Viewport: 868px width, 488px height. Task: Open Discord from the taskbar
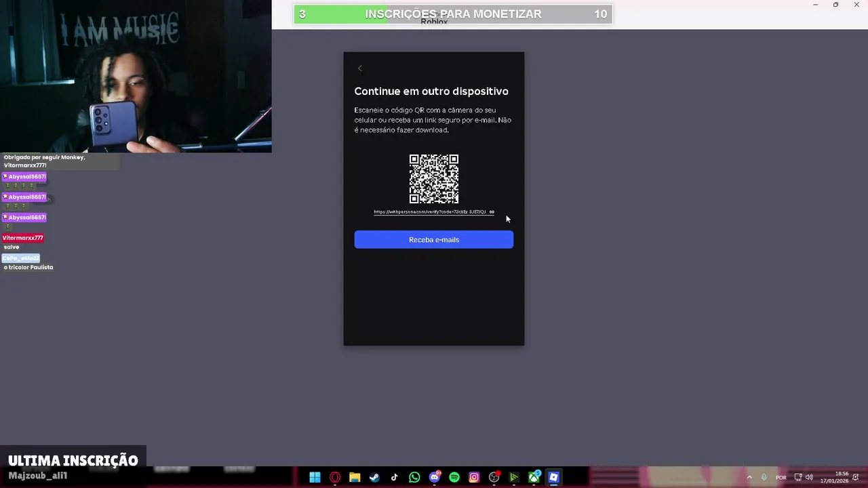435,477
